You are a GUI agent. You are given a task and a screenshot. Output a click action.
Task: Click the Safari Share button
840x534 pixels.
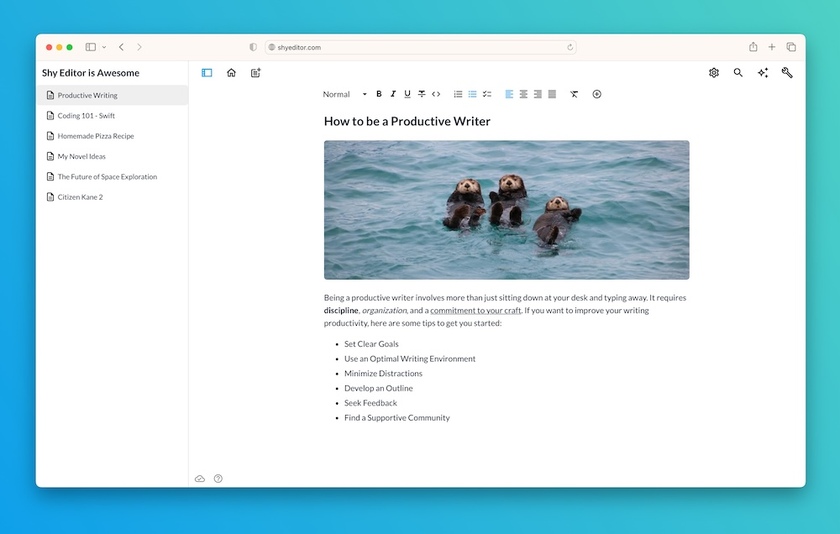(753, 47)
